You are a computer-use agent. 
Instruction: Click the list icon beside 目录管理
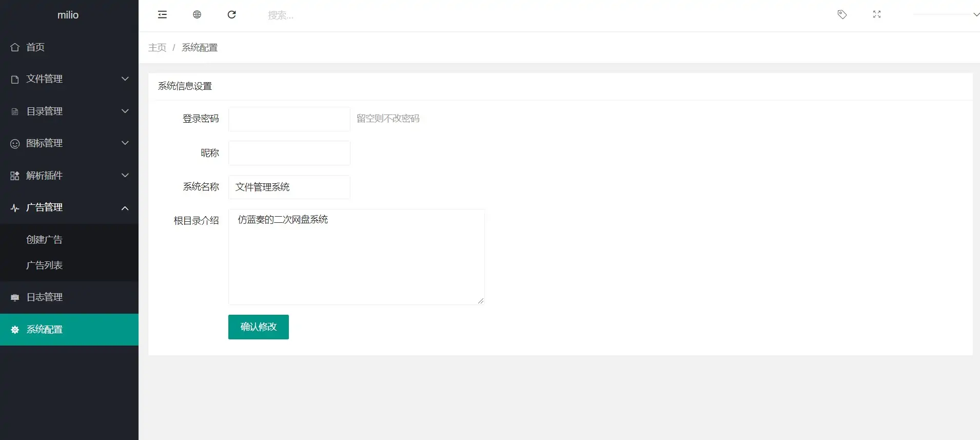pyautogui.click(x=15, y=111)
